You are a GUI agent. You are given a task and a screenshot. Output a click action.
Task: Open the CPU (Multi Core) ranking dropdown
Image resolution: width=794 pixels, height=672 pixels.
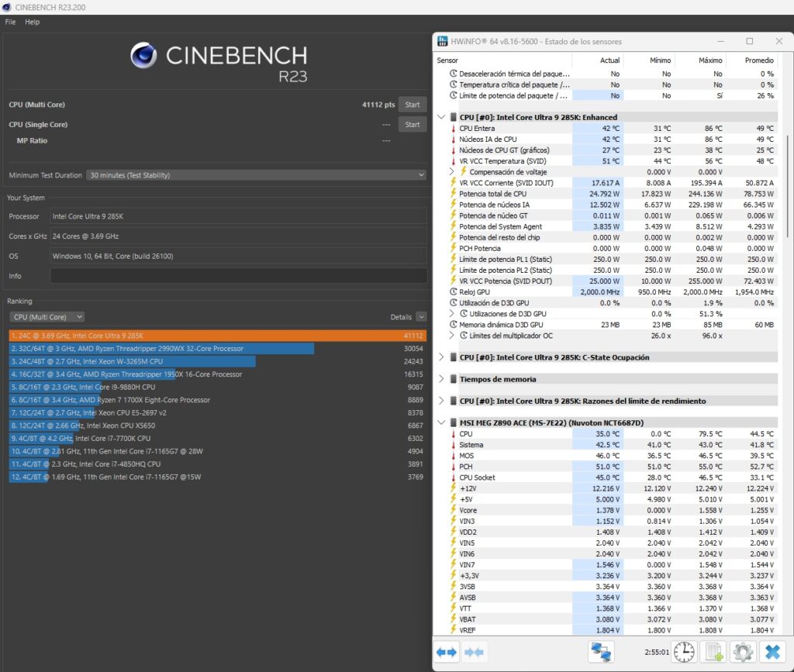(x=47, y=317)
